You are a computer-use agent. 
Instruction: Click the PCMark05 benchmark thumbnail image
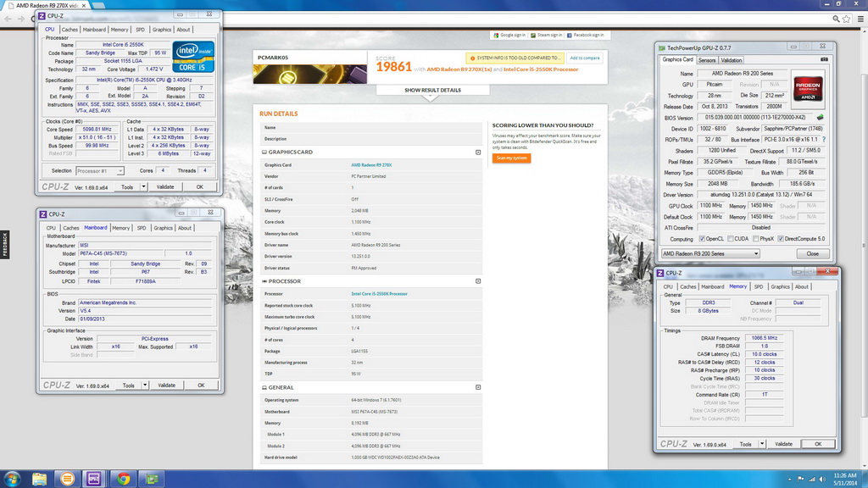(310, 75)
